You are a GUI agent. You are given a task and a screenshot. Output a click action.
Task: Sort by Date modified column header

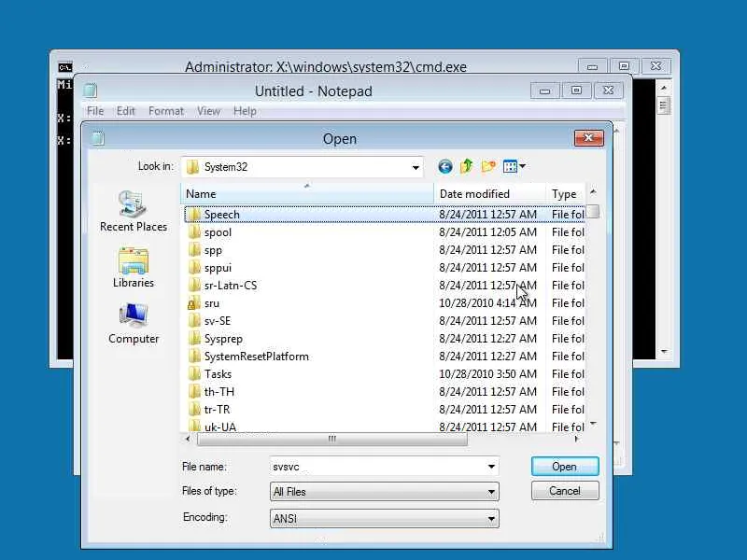click(489, 194)
